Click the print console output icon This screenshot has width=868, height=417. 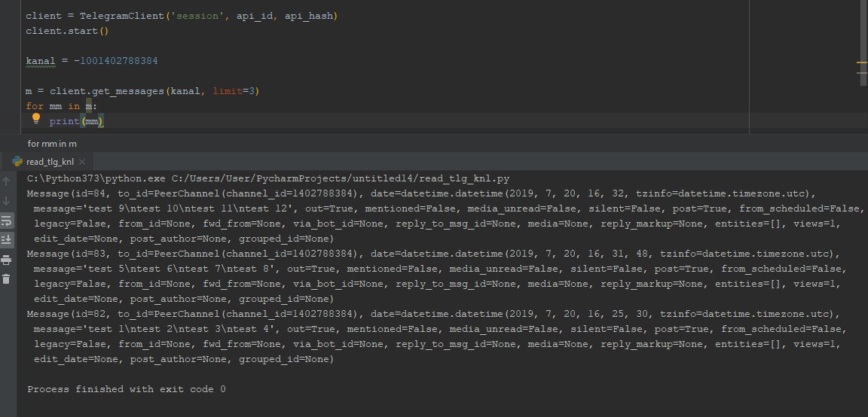pos(6,260)
